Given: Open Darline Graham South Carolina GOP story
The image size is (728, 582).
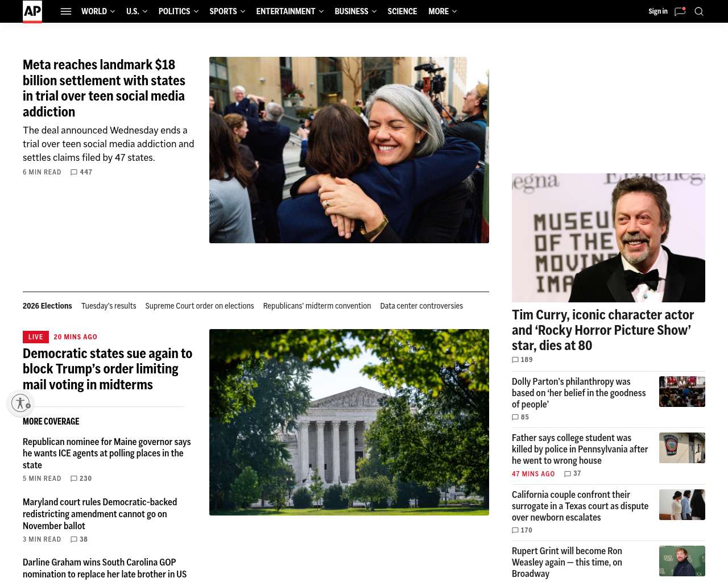Looking at the screenshot, I should coord(105,568).
